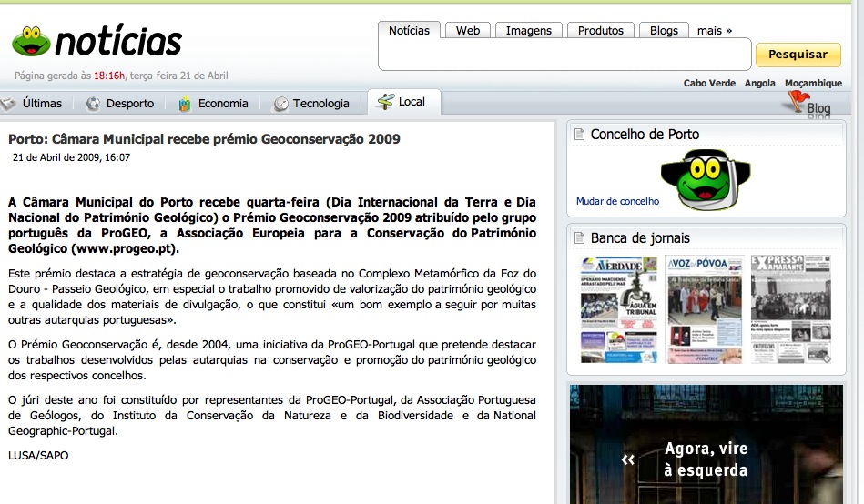The width and height of the screenshot is (864, 504).
Task: Click the Mudar de concelho link
Action: [x=617, y=201]
